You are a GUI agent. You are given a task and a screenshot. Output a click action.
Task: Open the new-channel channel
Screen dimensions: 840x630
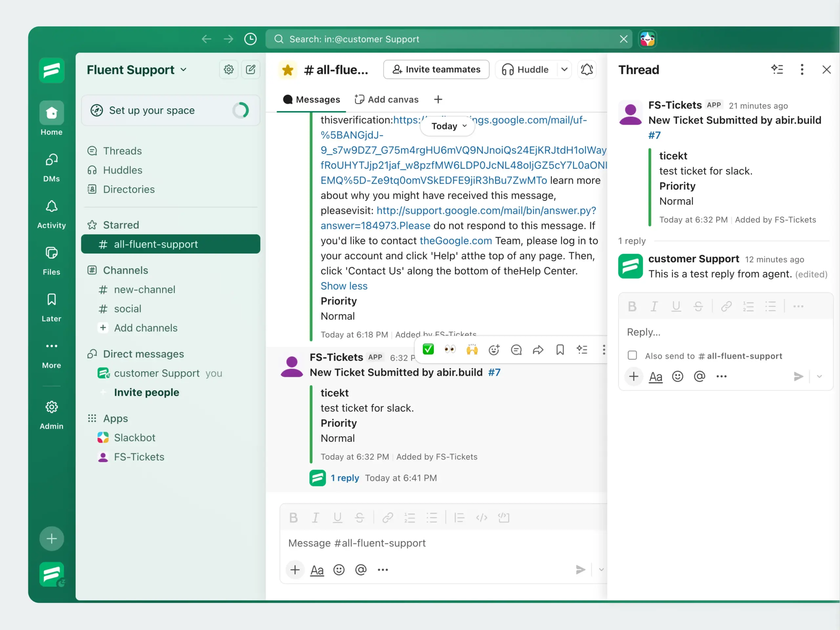(x=137, y=290)
